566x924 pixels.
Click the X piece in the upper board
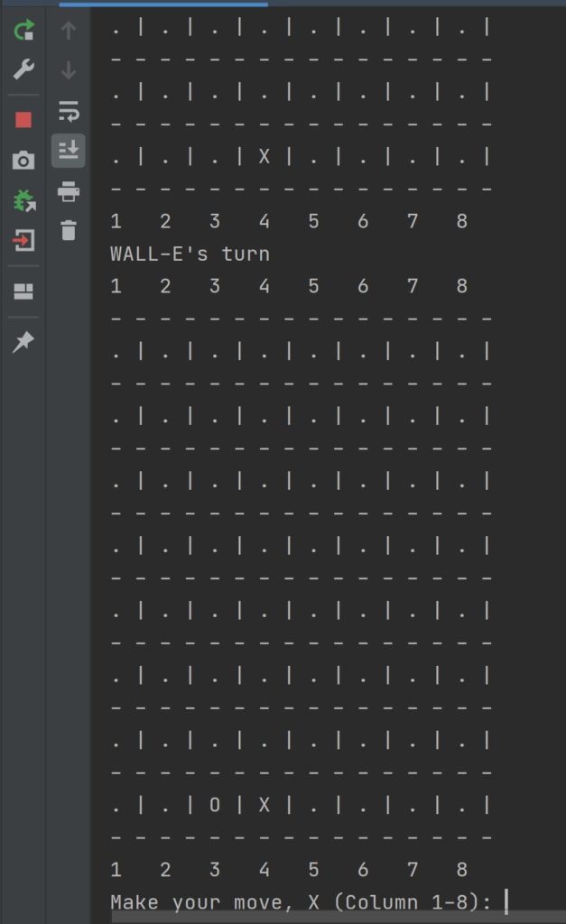pyautogui.click(x=264, y=156)
